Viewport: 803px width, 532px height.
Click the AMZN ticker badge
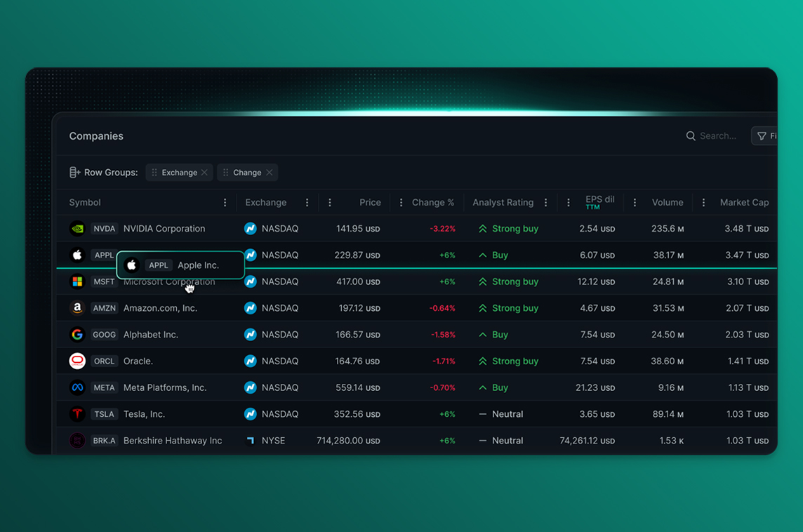point(104,307)
